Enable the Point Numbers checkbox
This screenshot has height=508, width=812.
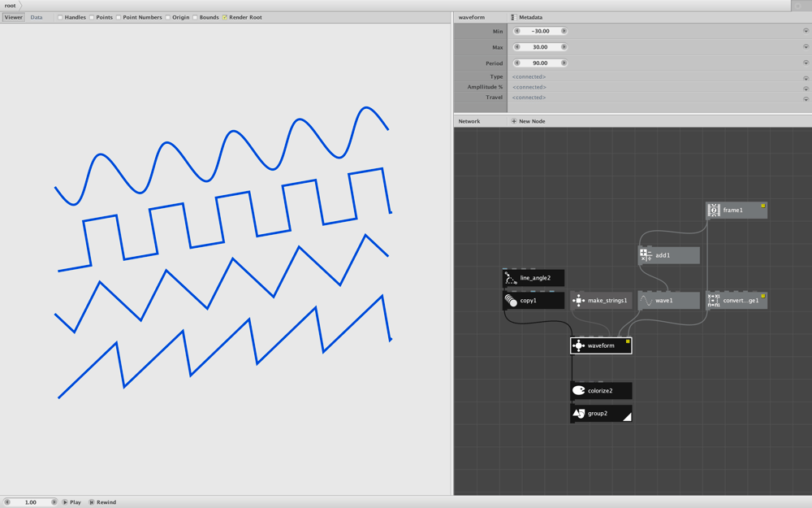119,17
